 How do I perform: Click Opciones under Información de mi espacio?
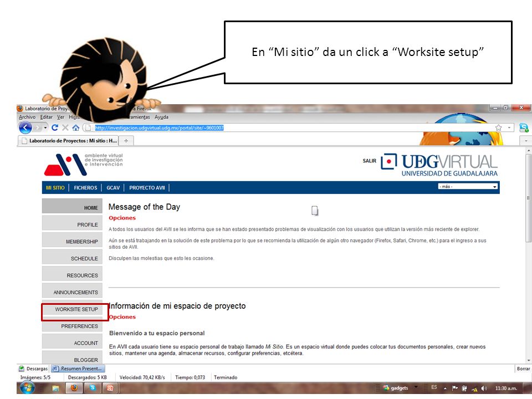pos(122,317)
